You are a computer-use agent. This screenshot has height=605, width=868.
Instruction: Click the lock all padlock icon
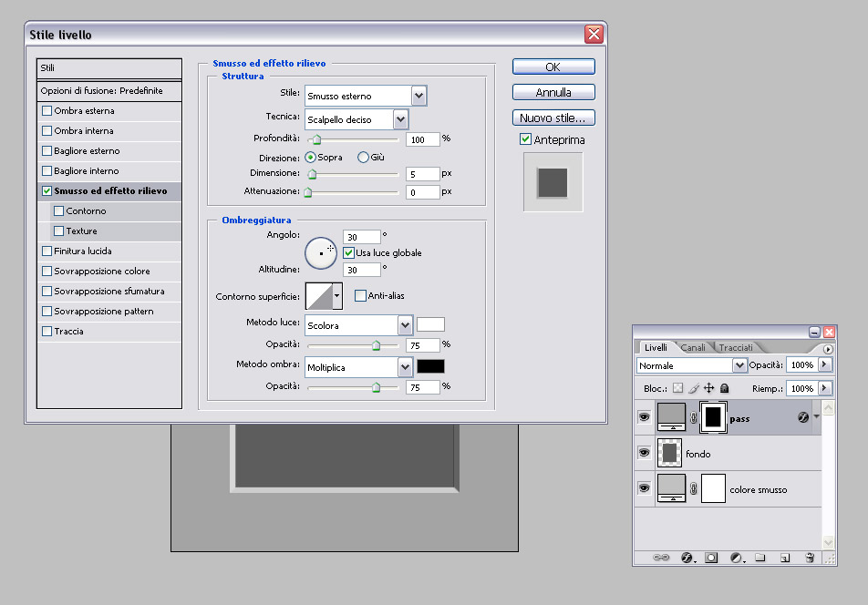pos(724,388)
